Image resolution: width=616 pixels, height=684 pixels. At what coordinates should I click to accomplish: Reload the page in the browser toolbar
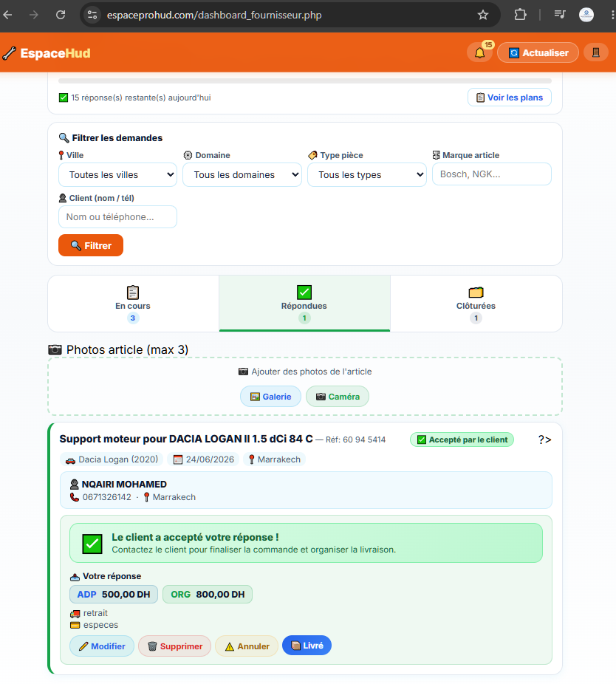61,15
